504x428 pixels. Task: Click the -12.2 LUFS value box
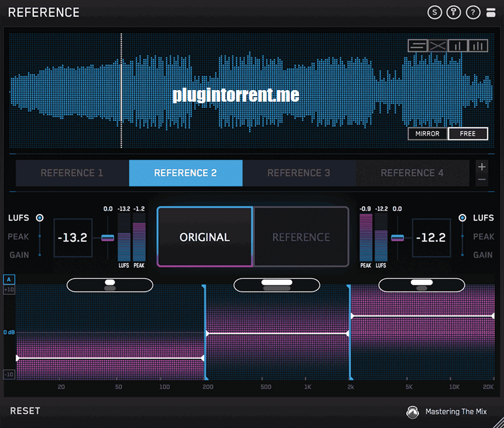(x=431, y=238)
